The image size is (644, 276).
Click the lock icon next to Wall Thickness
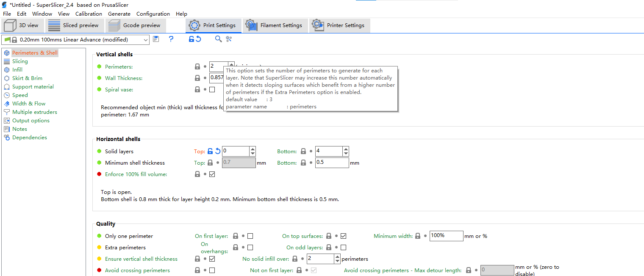point(197,78)
